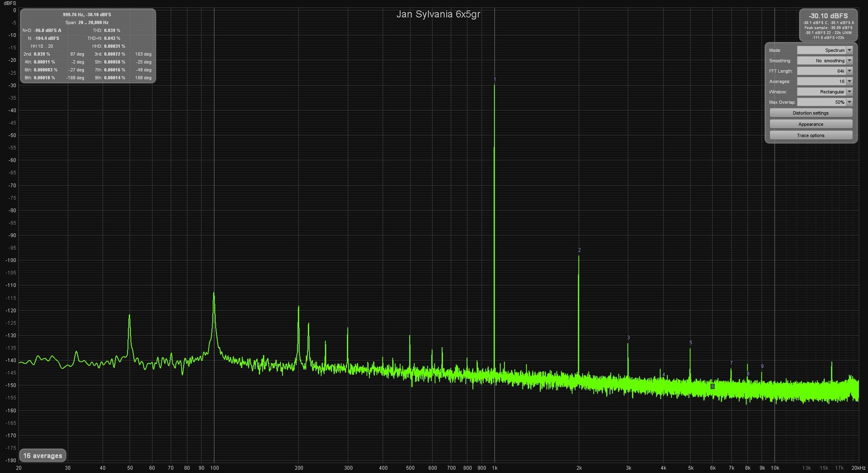This screenshot has height=473, width=868.
Task: Click the harmonic 2 marker label
Action: point(579,250)
